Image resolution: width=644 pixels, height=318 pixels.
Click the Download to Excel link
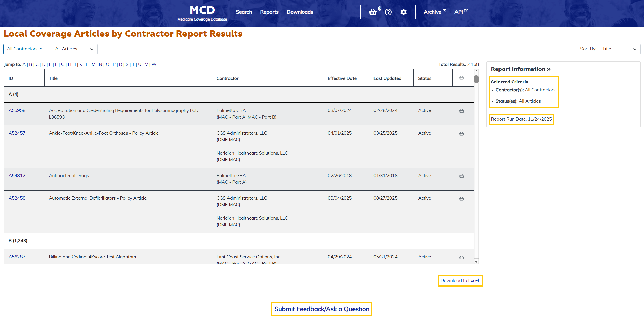click(x=460, y=280)
